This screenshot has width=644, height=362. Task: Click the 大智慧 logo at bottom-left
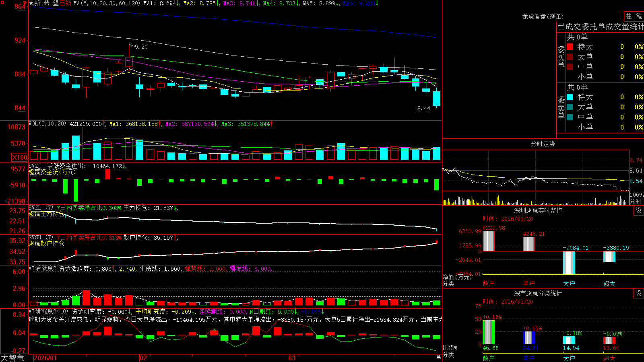pyautogui.click(x=12, y=358)
